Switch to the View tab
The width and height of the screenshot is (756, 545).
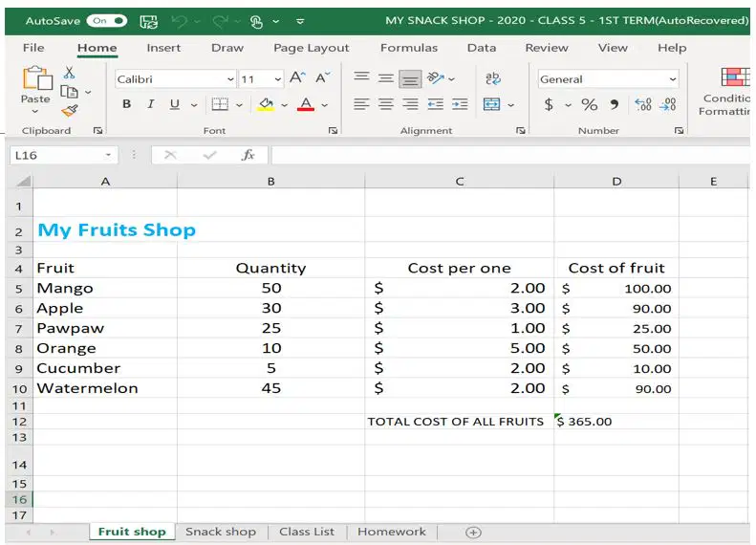pos(613,48)
